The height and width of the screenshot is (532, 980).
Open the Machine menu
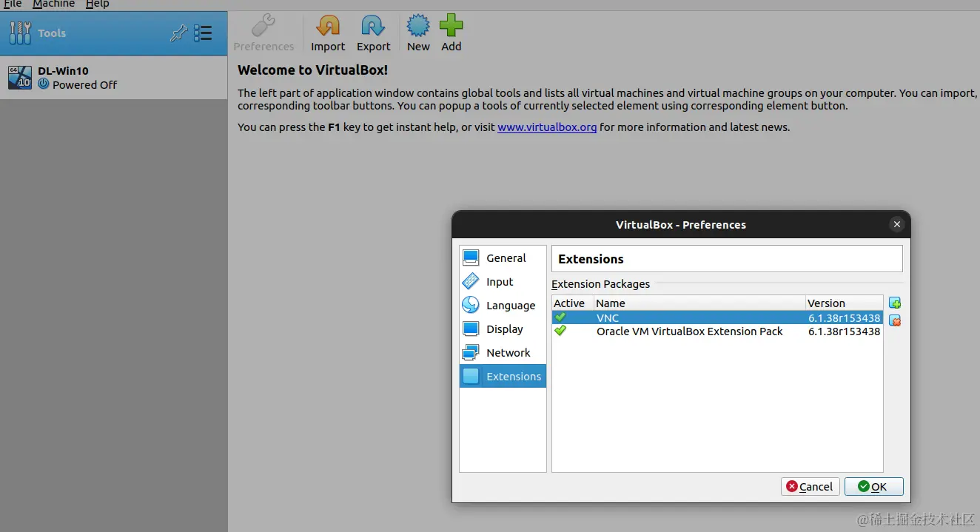point(53,4)
